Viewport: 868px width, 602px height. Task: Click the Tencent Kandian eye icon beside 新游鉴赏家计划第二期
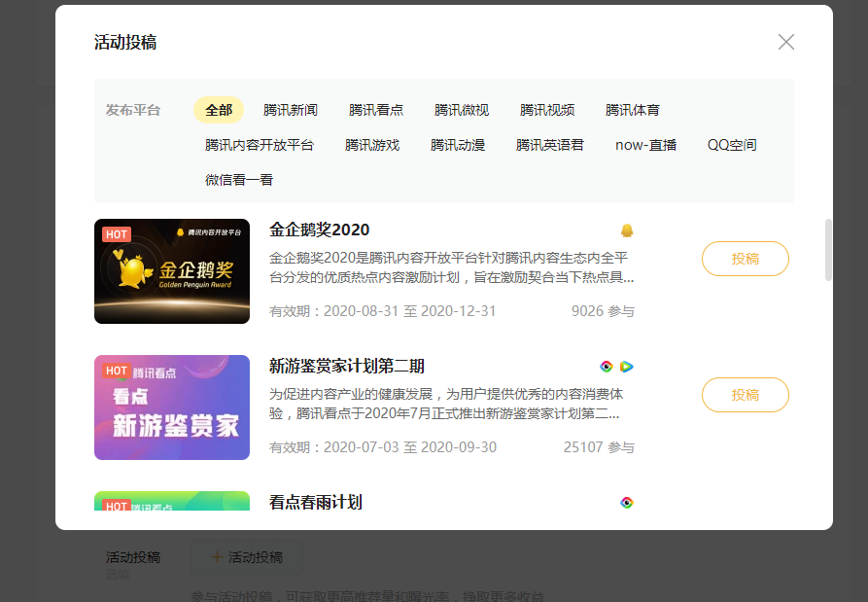coord(607,367)
